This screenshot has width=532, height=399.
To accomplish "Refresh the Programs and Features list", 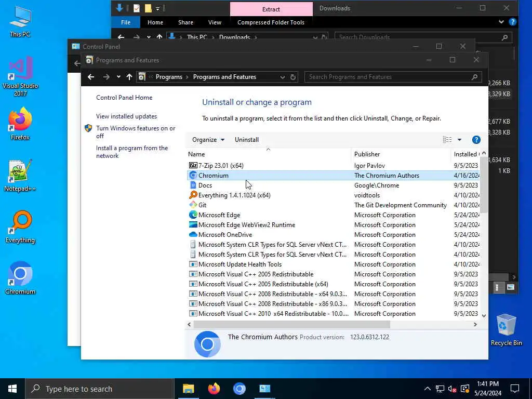I will tap(293, 77).
